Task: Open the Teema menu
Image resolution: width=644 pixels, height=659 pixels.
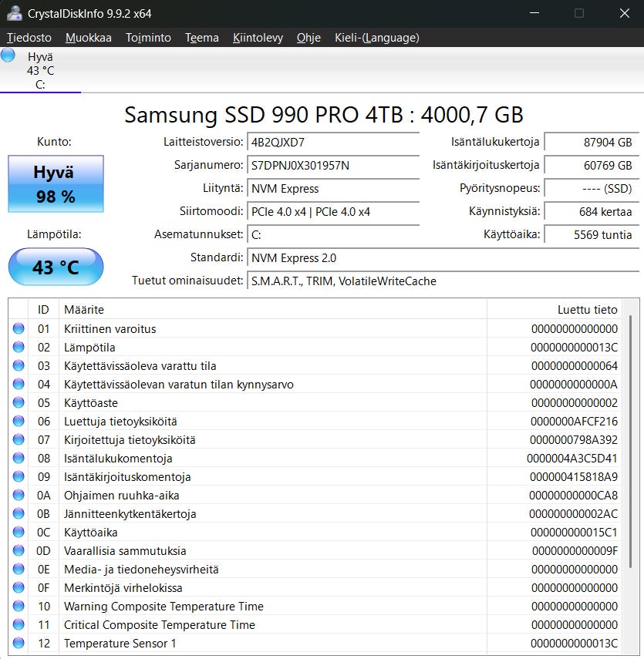Action: pyautogui.click(x=202, y=38)
